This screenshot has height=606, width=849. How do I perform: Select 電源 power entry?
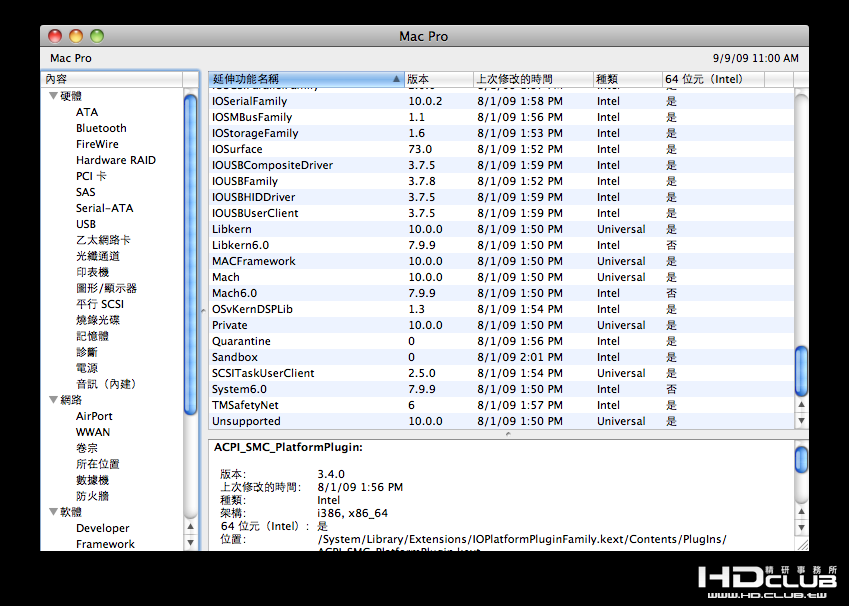(x=87, y=368)
